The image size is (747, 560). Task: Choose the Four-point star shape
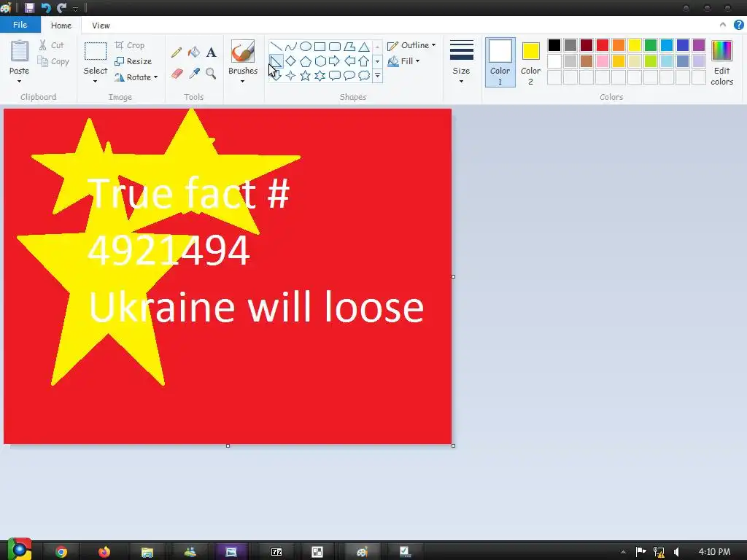(x=290, y=75)
